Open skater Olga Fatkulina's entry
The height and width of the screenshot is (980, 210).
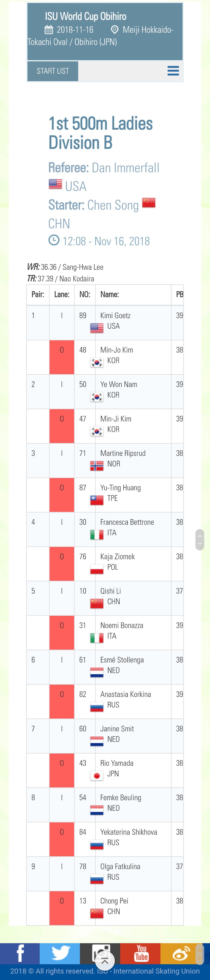120,866
